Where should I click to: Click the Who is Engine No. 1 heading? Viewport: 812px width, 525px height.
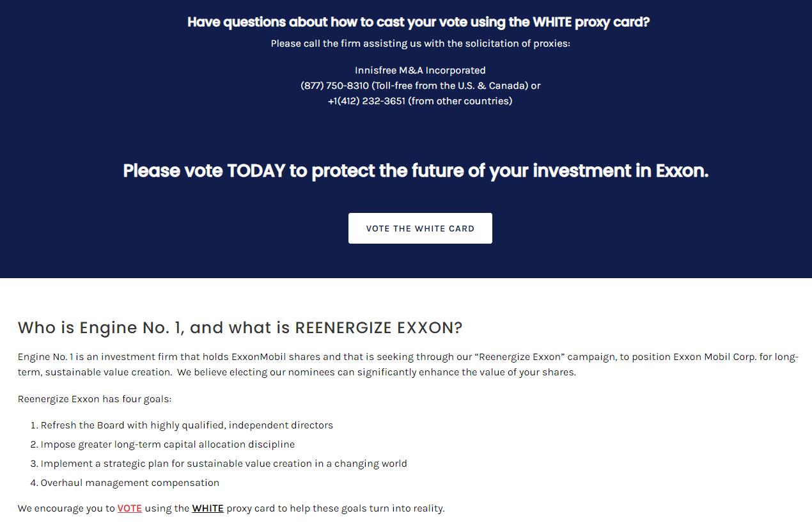[x=240, y=328]
